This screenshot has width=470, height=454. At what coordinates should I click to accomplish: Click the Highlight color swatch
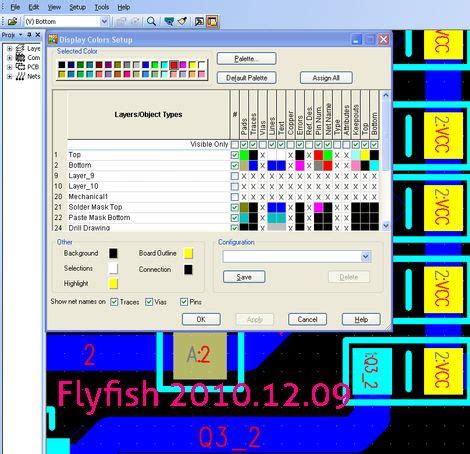[x=113, y=284]
